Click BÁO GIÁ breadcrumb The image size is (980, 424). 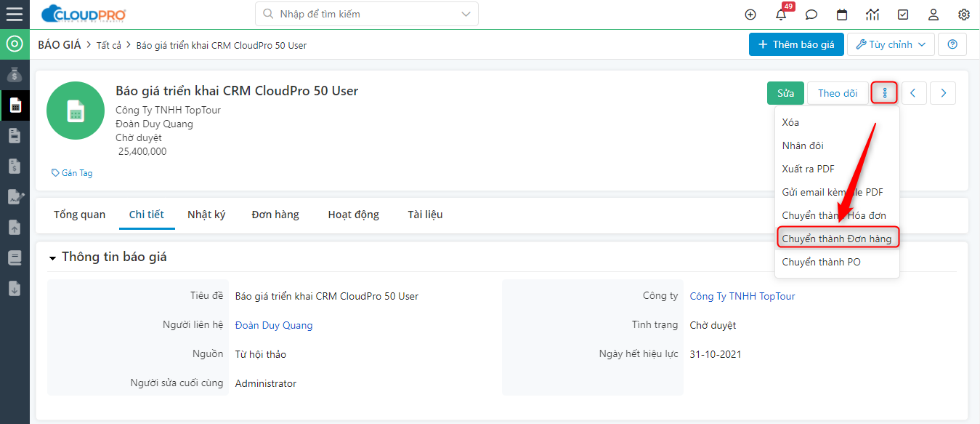[60, 44]
